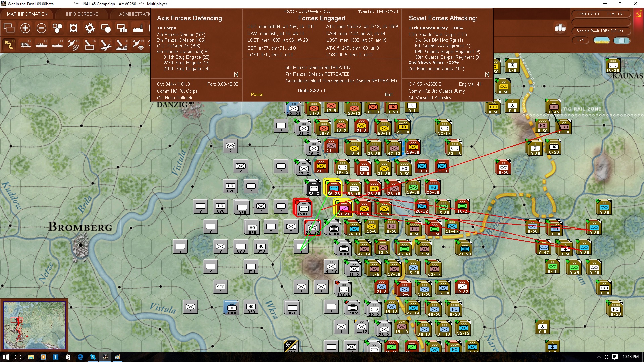Click the Pause button in combat report
This screenshot has width=644, height=362.
pos(257,95)
